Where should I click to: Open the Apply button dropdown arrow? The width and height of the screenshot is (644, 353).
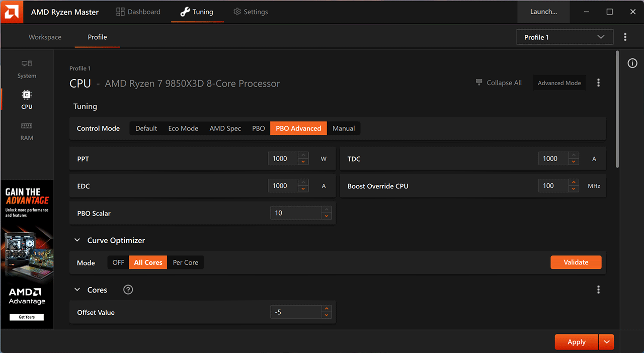[x=606, y=342]
